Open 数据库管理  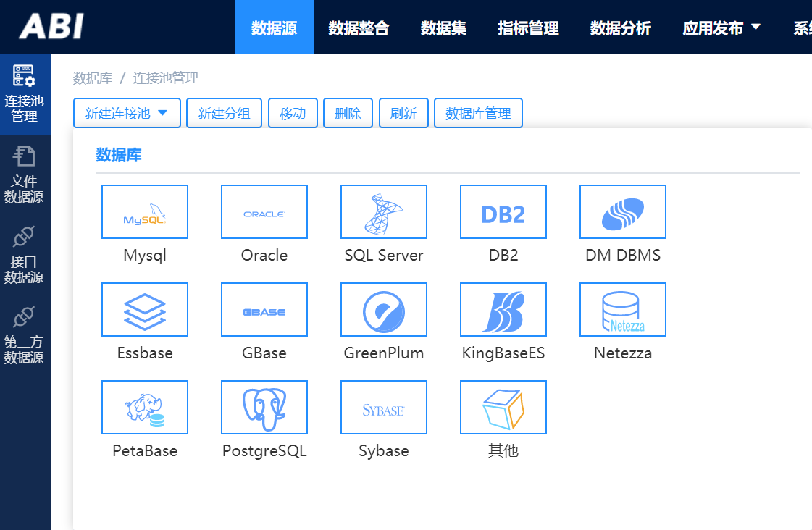(x=479, y=113)
